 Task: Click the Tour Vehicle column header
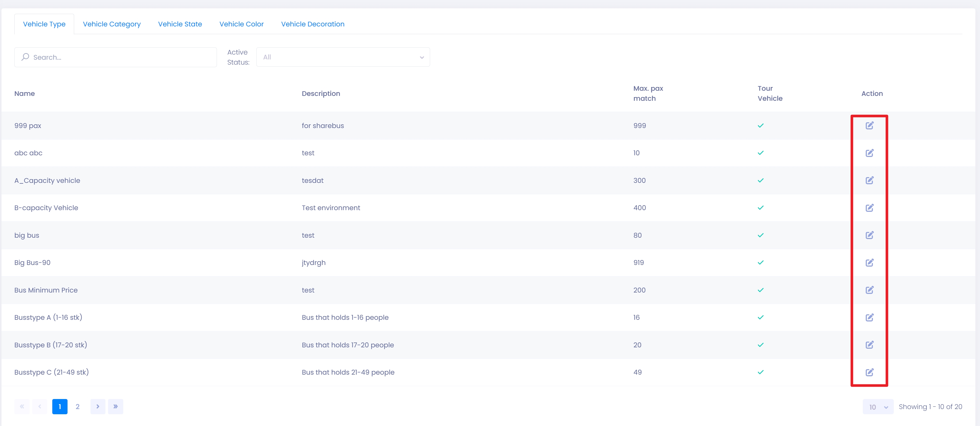coord(770,94)
